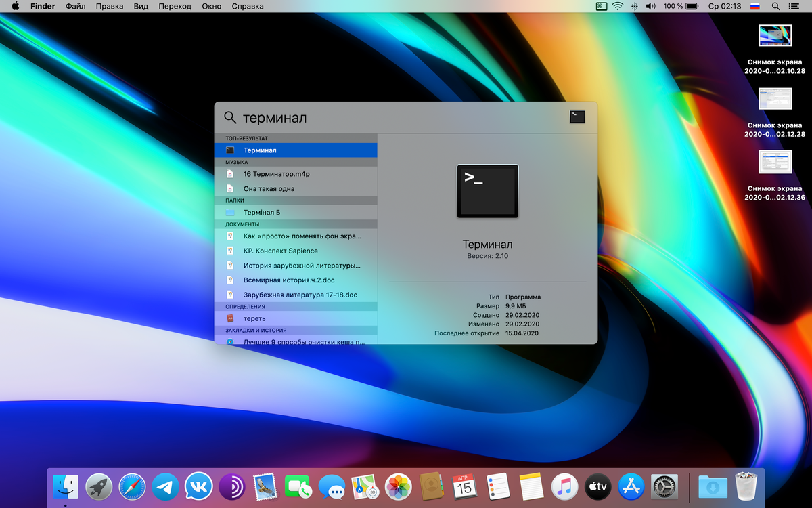Select the Терминал top result

click(x=296, y=150)
